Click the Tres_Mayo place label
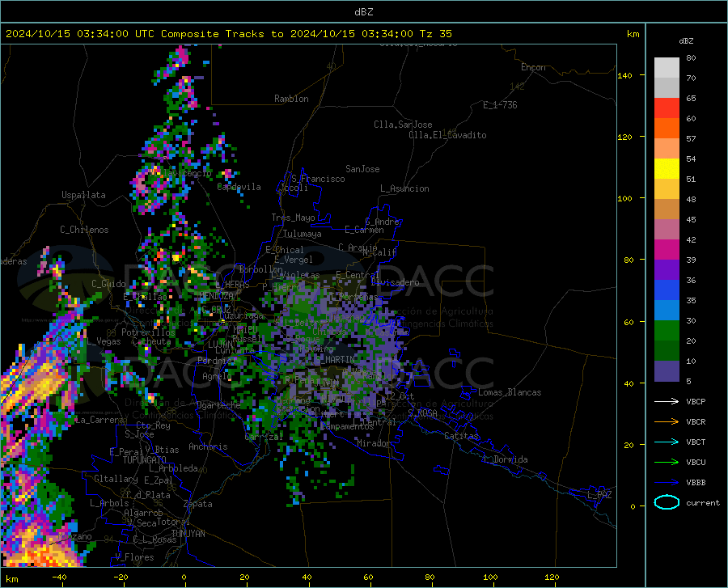 pyautogui.click(x=293, y=218)
